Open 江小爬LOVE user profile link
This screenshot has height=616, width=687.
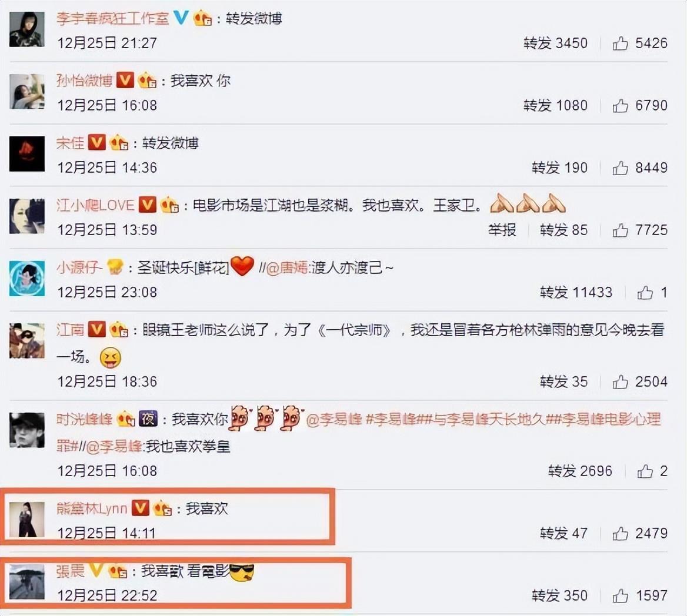pyautogui.click(x=95, y=205)
